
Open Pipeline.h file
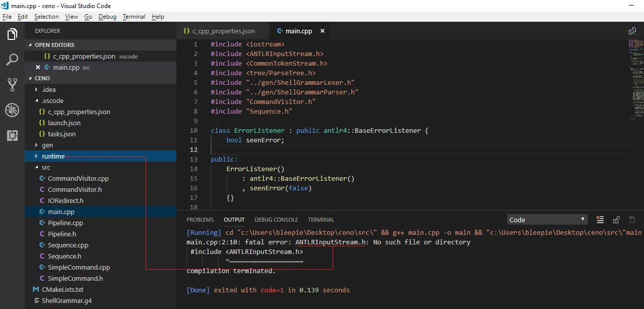pos(101,234)
